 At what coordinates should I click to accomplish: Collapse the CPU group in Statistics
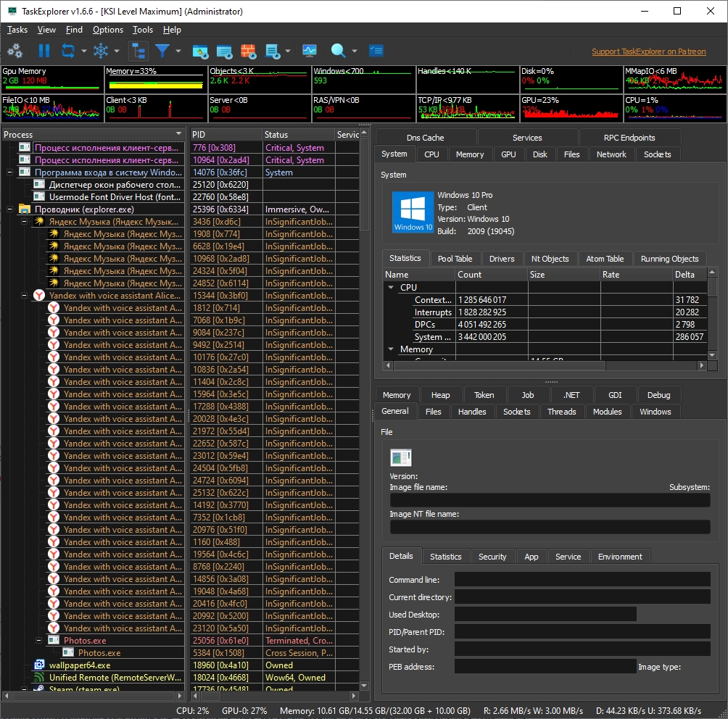coord(390,288)
